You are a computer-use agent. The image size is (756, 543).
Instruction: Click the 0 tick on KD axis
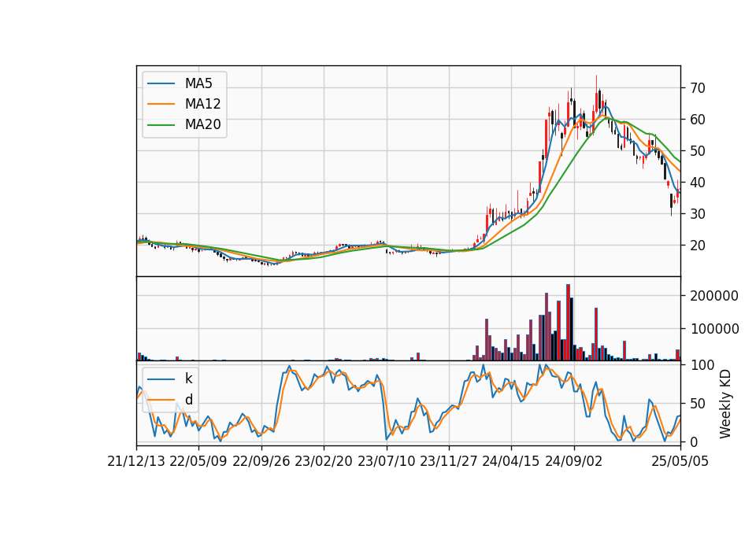[694, 441]
